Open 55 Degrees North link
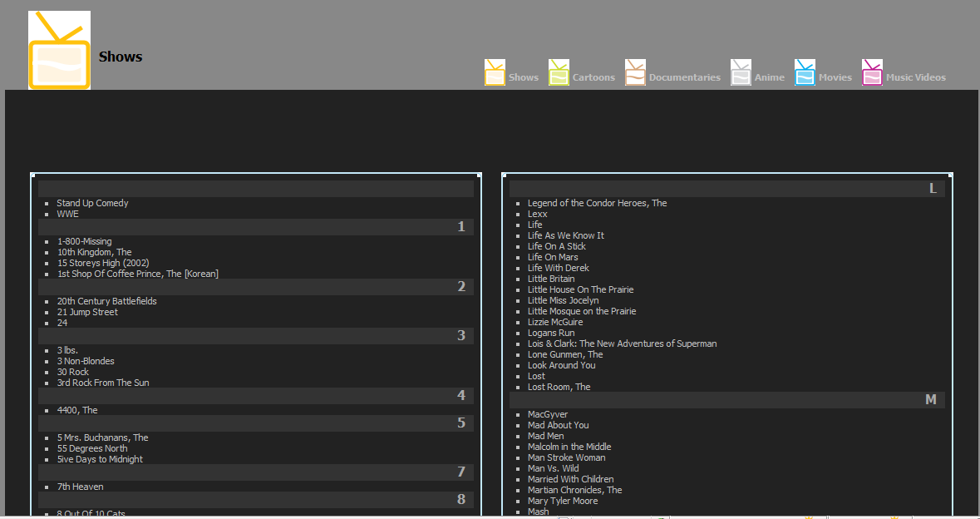Screen dimensions: 980x519 point(92,448)
